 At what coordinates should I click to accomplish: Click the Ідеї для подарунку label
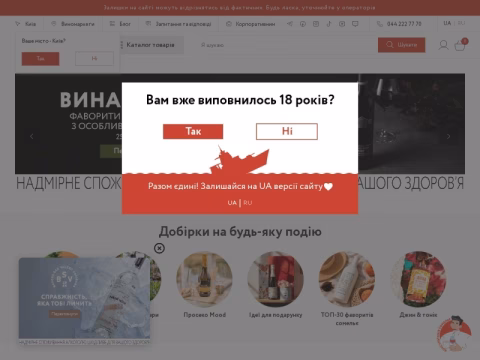tap(275, 315)
